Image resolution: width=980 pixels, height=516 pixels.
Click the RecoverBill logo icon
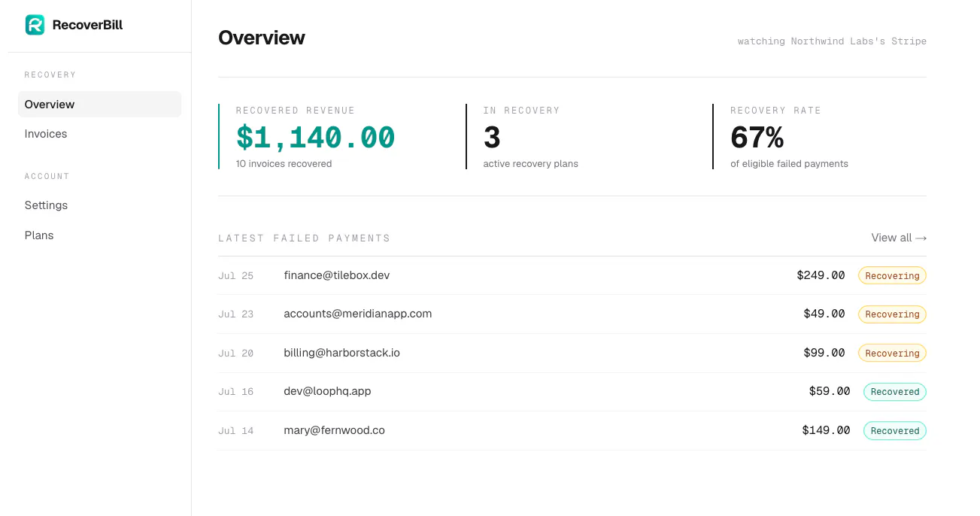click(35, 25)
